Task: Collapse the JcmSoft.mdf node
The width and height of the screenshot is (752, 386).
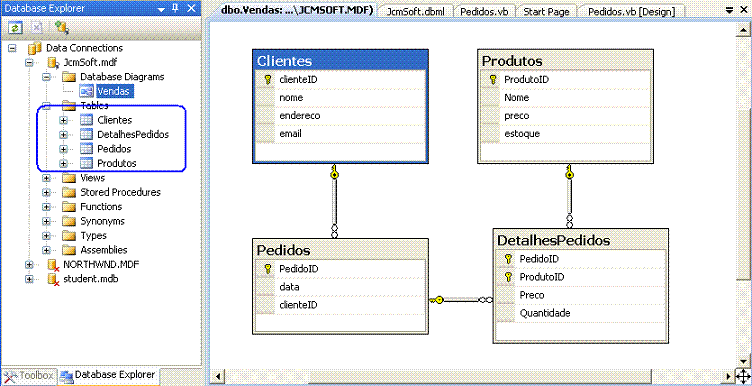Action: tap(30, 62)
